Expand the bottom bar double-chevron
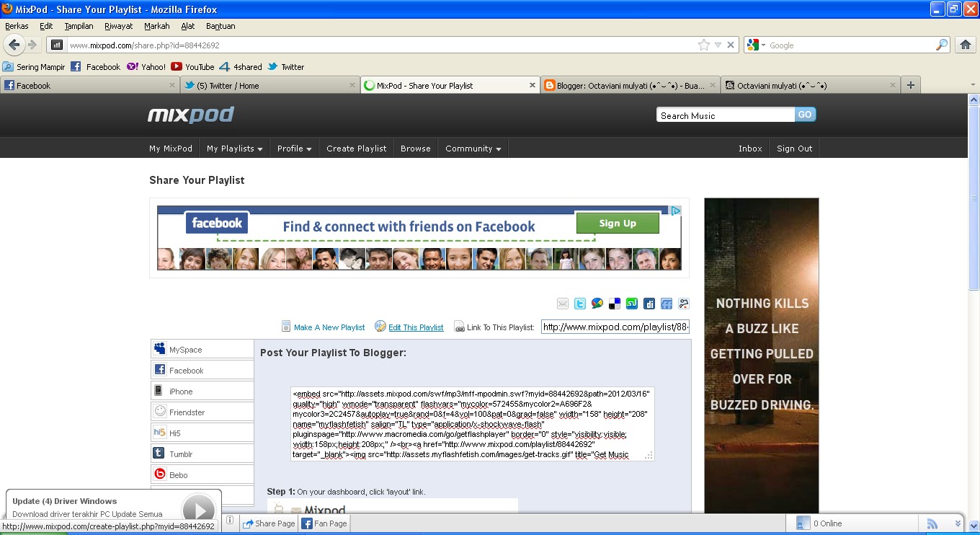The width and height of the screenshot is (980, 535). pyautogui.click(x=958, y=523)
